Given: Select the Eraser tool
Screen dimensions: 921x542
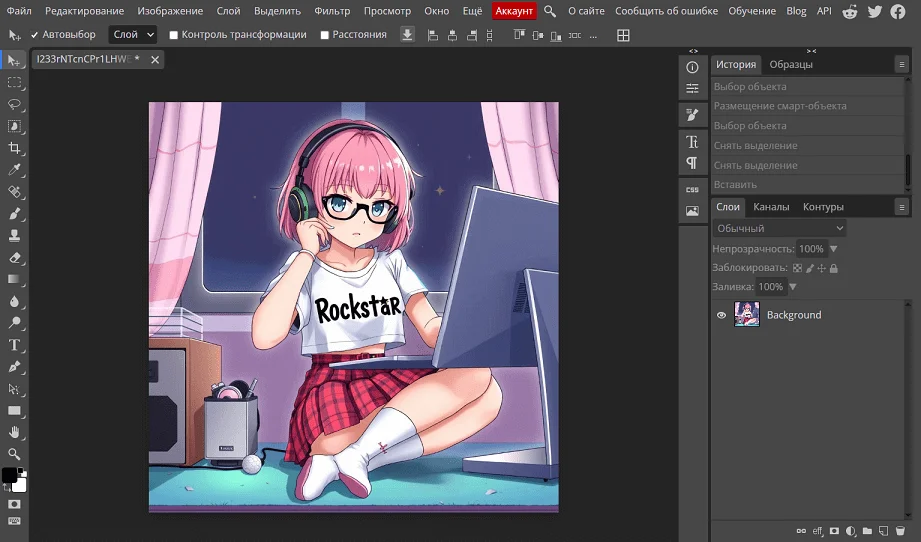Looking at the screenshot, I should click(x=14, y=258).
